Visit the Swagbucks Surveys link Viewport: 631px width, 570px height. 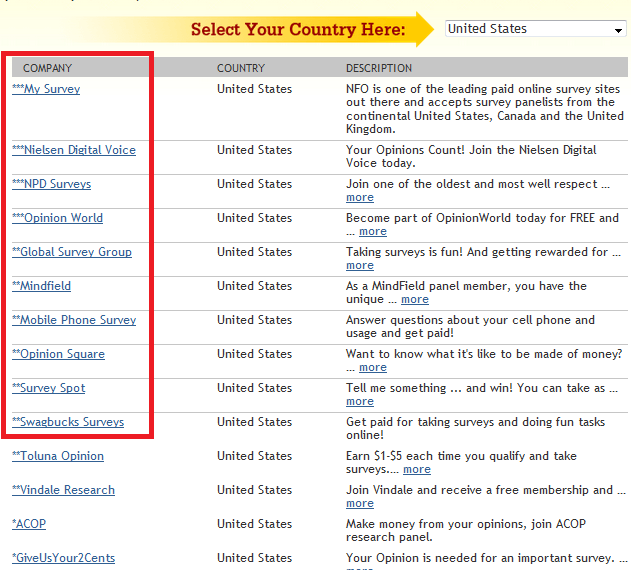[68, 422]
